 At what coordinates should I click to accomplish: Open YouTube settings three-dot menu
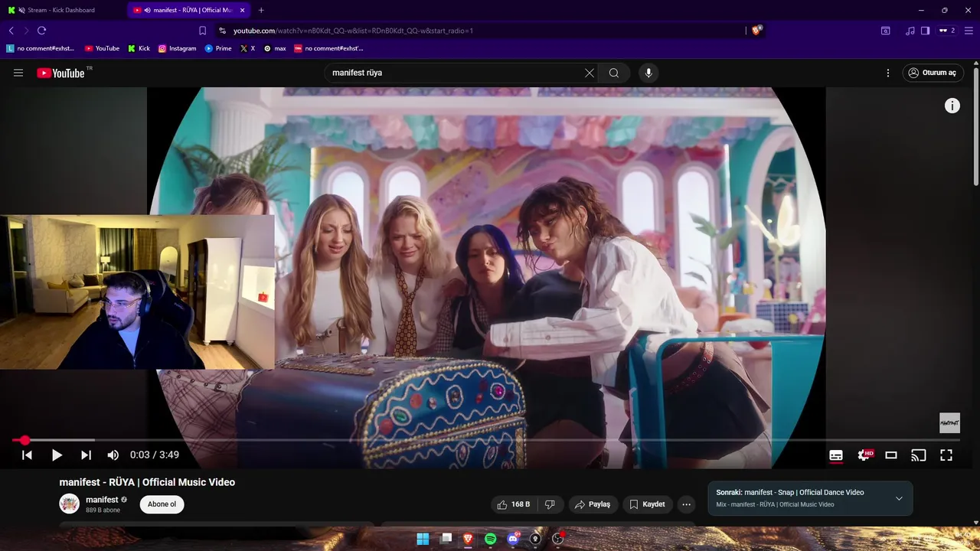pyautogui.click(x=888, y=73)
